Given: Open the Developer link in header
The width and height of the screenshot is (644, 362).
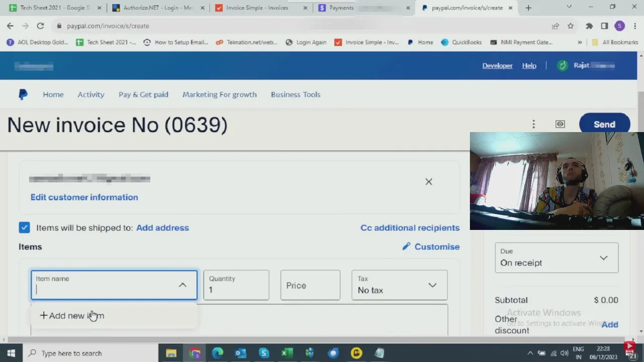Looking at the screenshot, I should pos(497,65).
